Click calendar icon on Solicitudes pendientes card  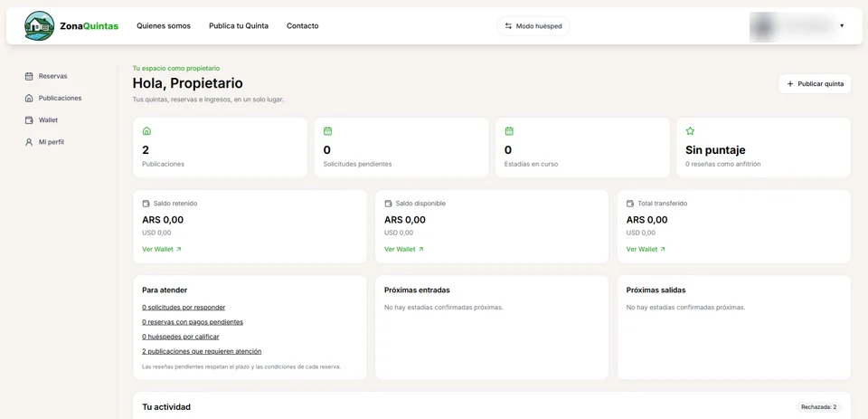tap(327, 131)
